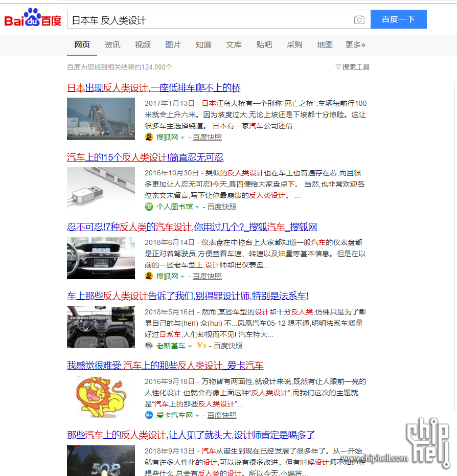Open result 那些汽车上的反人类设计,让人见了就头大
Viewport: 457px width, 476px height.
pos(191,435)
